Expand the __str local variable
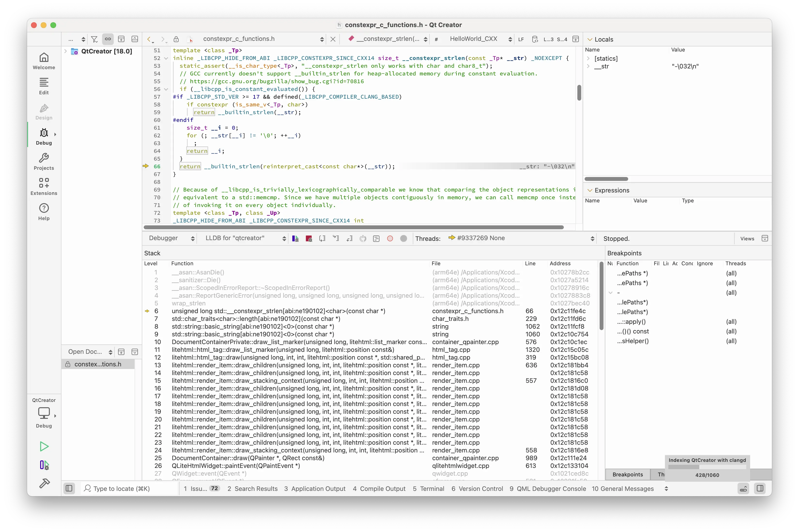The width and height of the screenshot is (799, 532). (588, 66)
